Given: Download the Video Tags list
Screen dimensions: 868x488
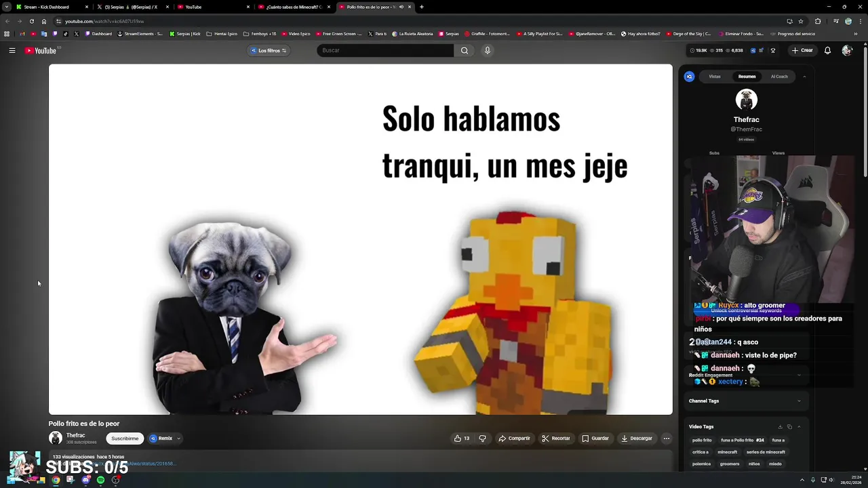Looking at the screenshot, I should (780, 427).
